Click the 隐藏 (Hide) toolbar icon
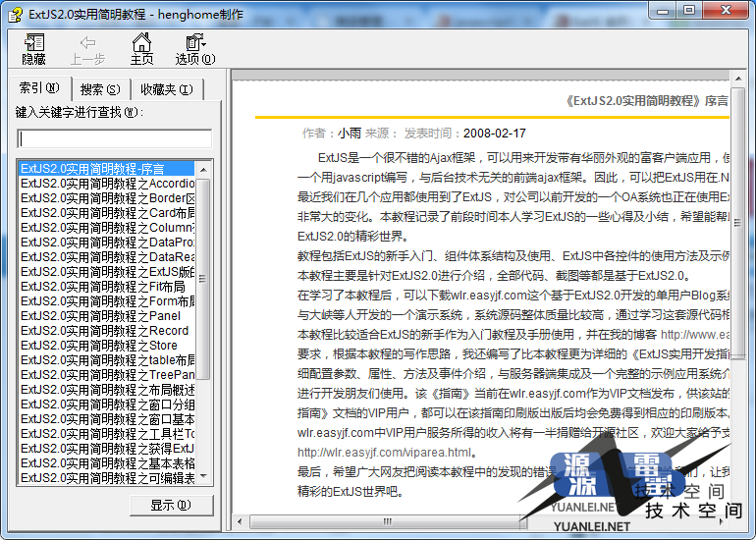Image resolution: width=756 pixels, height=540 pixels. [x=33, y=49]
